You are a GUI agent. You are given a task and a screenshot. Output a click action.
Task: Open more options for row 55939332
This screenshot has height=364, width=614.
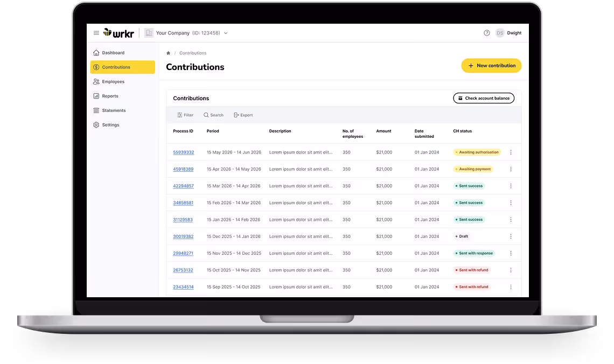(511, 152)
